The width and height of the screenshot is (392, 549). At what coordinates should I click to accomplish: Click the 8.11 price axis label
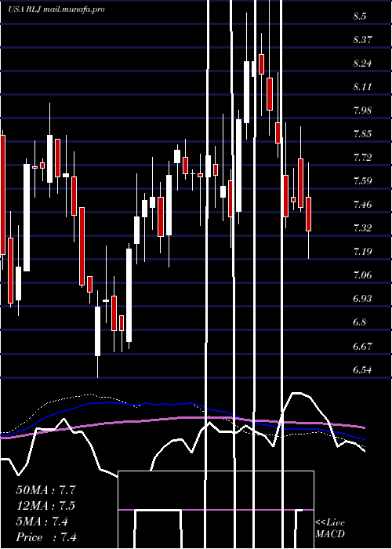[x=362, y=87]
